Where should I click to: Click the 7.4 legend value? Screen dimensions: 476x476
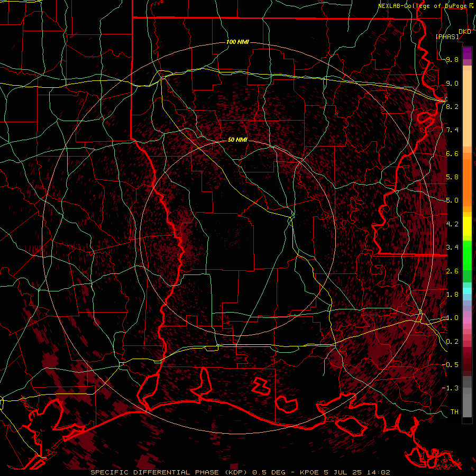coord(452,130)
